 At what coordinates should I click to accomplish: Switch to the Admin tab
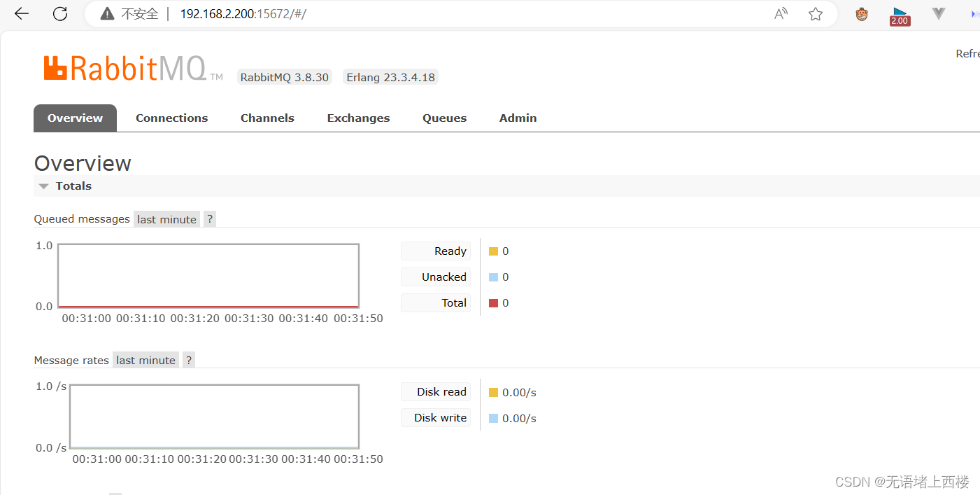pyautogui.click(x=518, y=118)
